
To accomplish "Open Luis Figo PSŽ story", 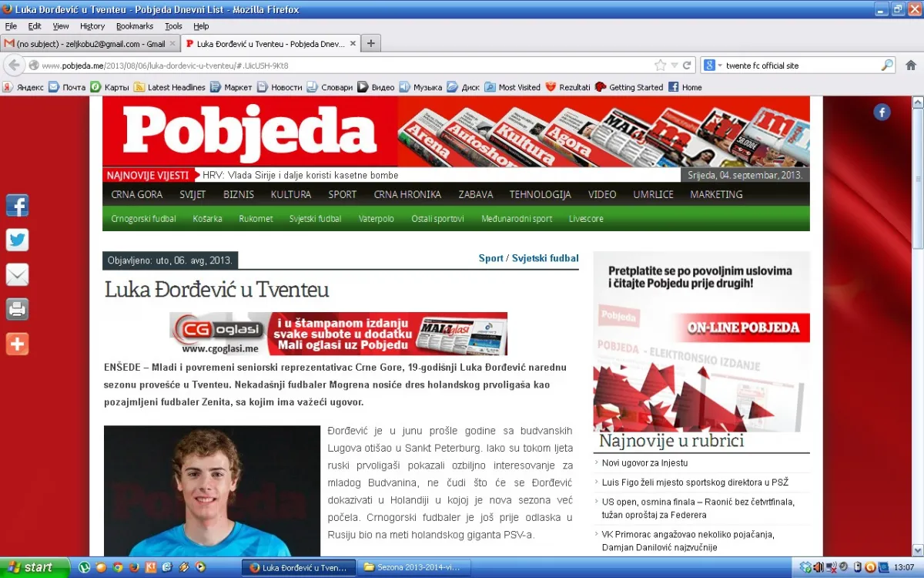I will tap(695, 482).
